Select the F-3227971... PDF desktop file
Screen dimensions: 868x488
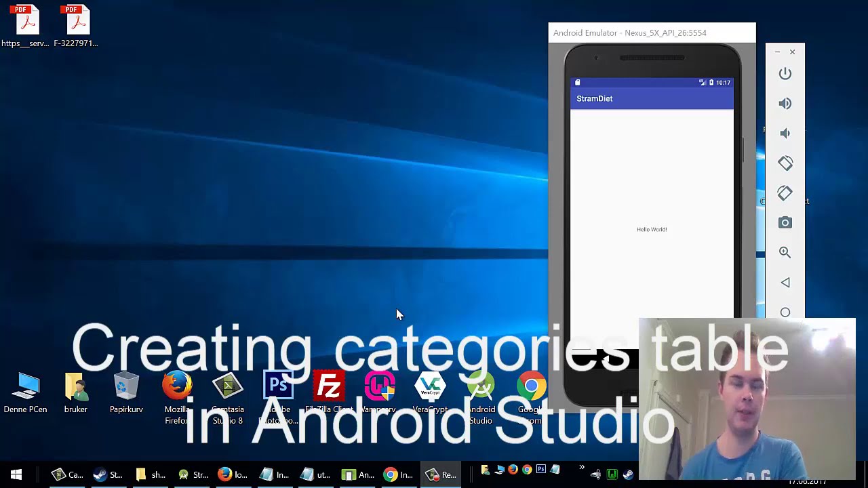coord(76,26)
